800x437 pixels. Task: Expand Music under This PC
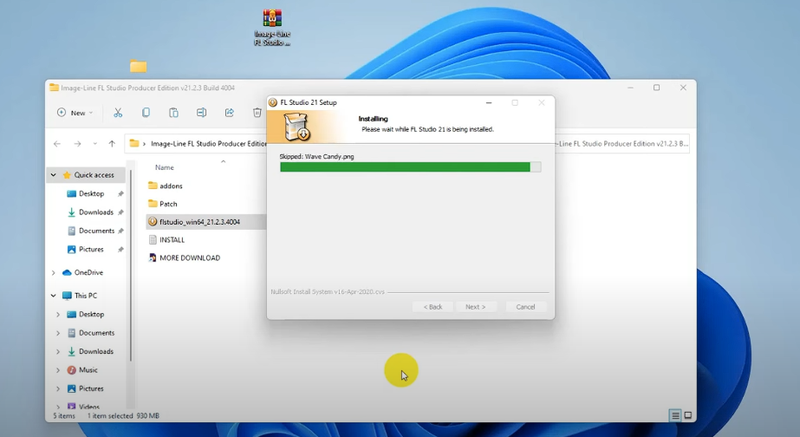coord(58,370)
